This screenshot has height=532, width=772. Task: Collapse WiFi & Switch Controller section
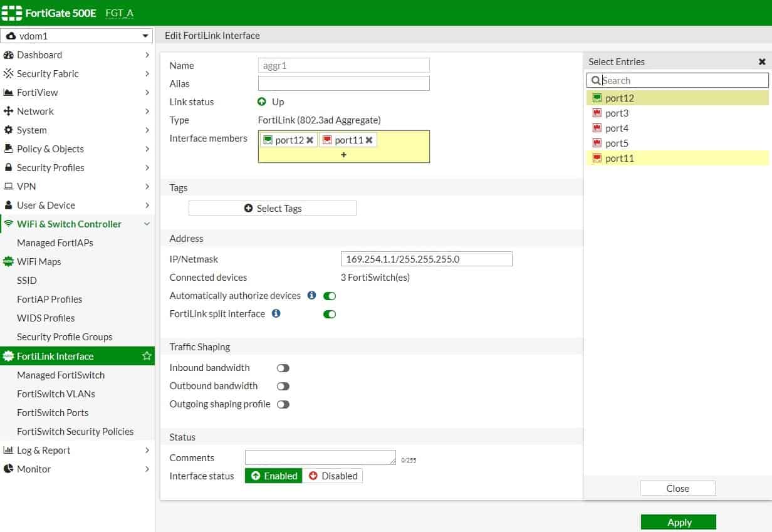(x=77, y=224)
